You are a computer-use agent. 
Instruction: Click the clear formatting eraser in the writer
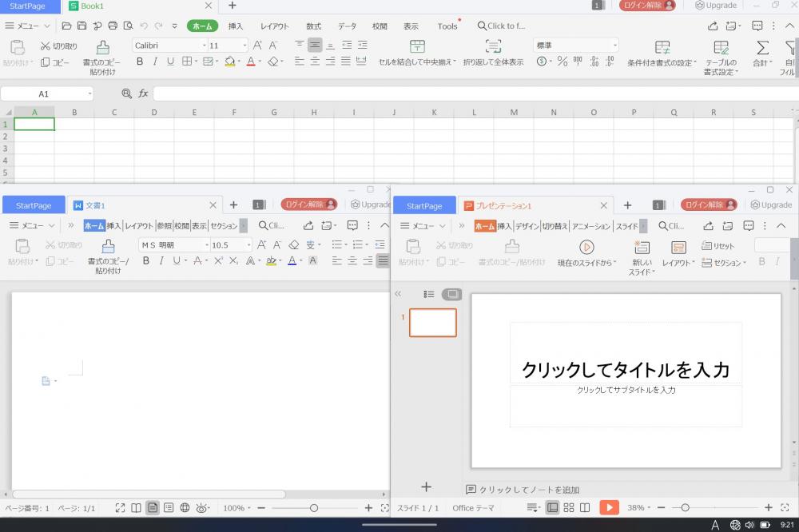(x=293, y=245)
